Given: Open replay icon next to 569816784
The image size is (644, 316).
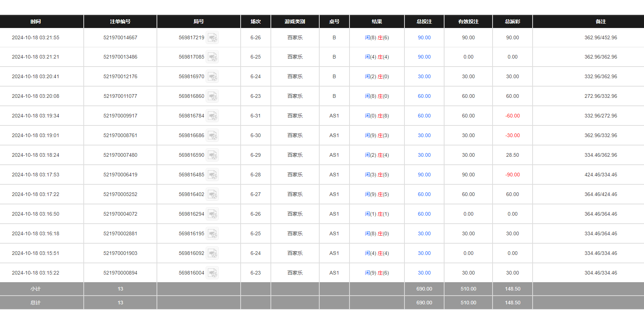Looking at the screenshot, I should coord(212,116).
